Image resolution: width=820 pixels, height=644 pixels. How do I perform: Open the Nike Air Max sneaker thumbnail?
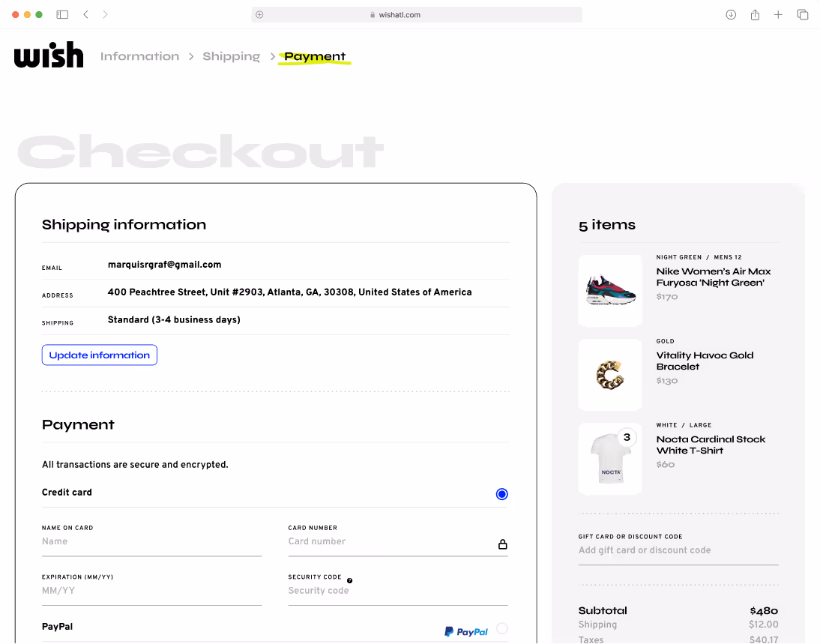[x=610, y=291]
